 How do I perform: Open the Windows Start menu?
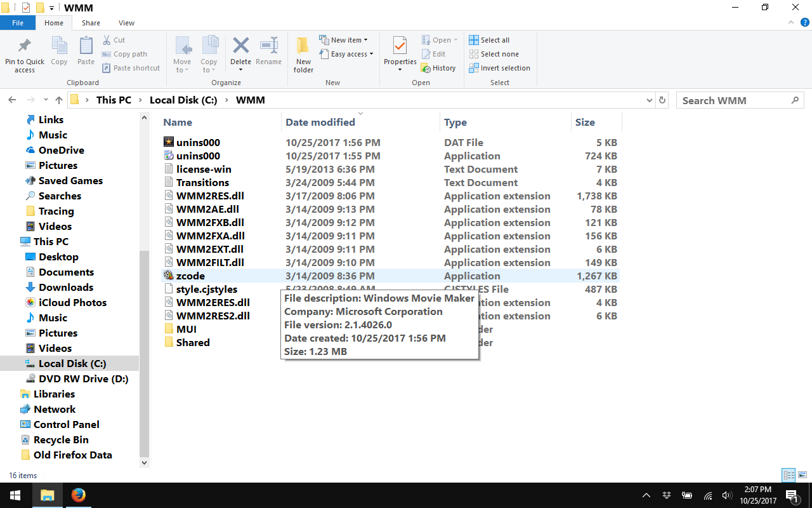(x=15, y=495)
